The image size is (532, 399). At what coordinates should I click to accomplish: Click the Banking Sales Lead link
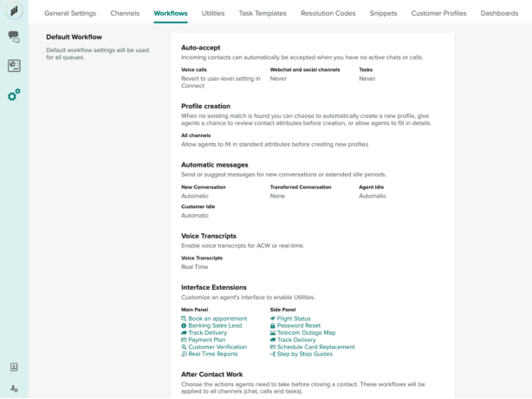click(x=215, y=326)
